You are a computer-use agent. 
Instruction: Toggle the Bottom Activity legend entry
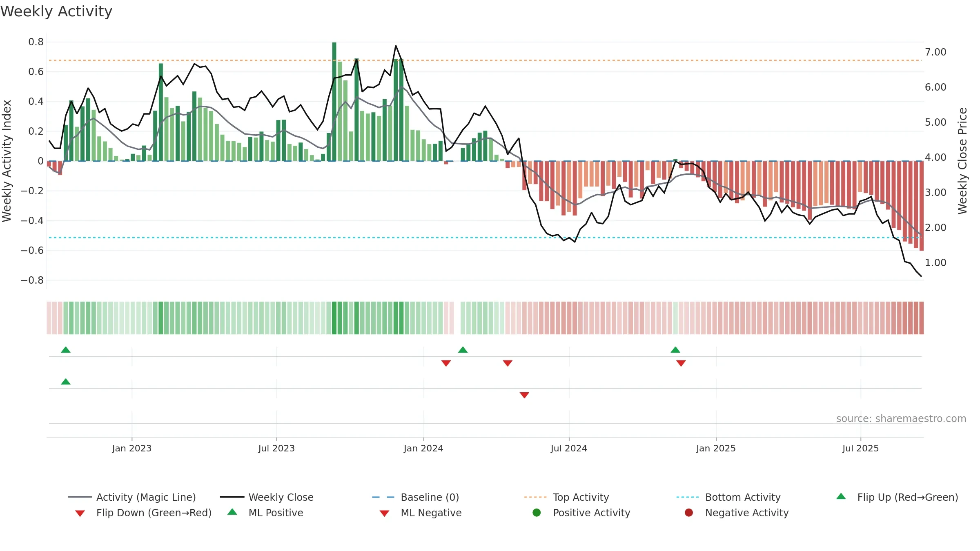click(x=728, y=497)
